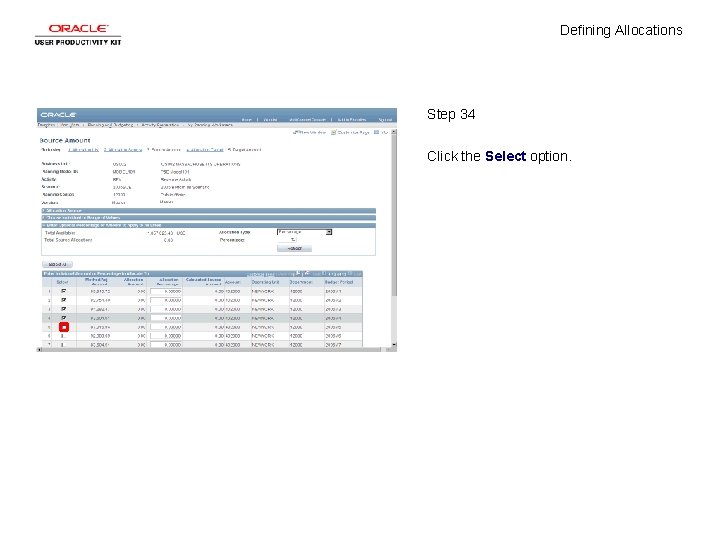Click the vertical scrollbar down arrow
720x540 pixels.
(x=394, y=344)
